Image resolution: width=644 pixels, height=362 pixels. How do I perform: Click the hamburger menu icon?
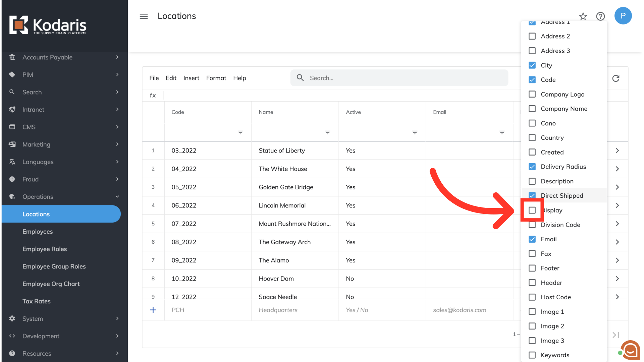point(144,16)
